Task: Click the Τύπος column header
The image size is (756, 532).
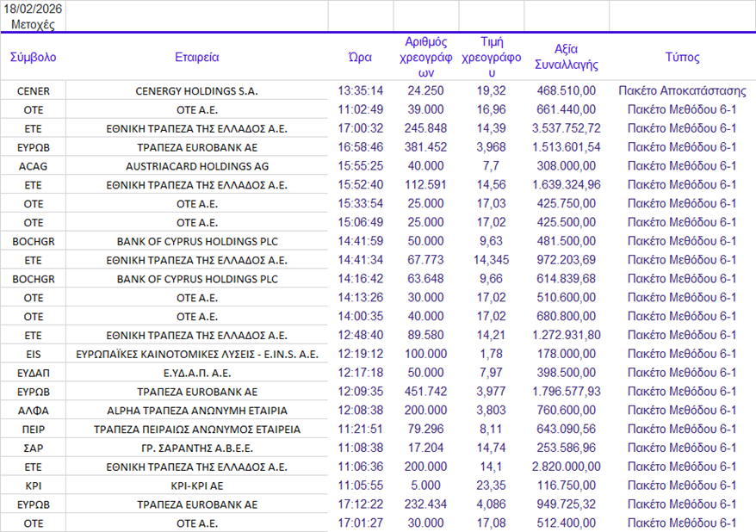Action: (682, 58)
